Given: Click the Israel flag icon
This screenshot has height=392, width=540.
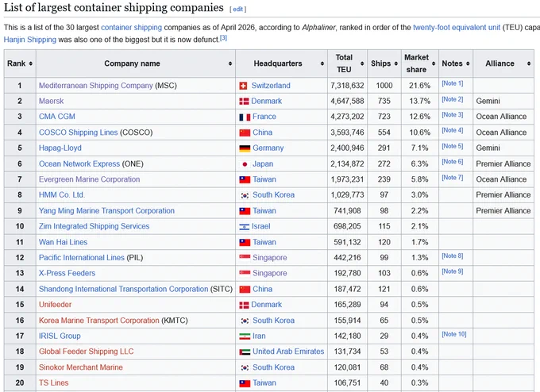Looking at the screenshot, I should click(x=244, y=227).
